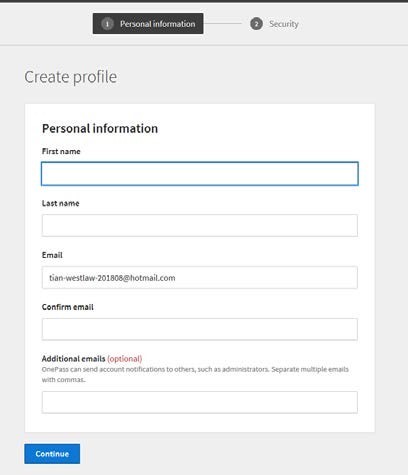The image size is (408, 475).
Task: Click the Email label above the address
Action: tap(52, 255)
